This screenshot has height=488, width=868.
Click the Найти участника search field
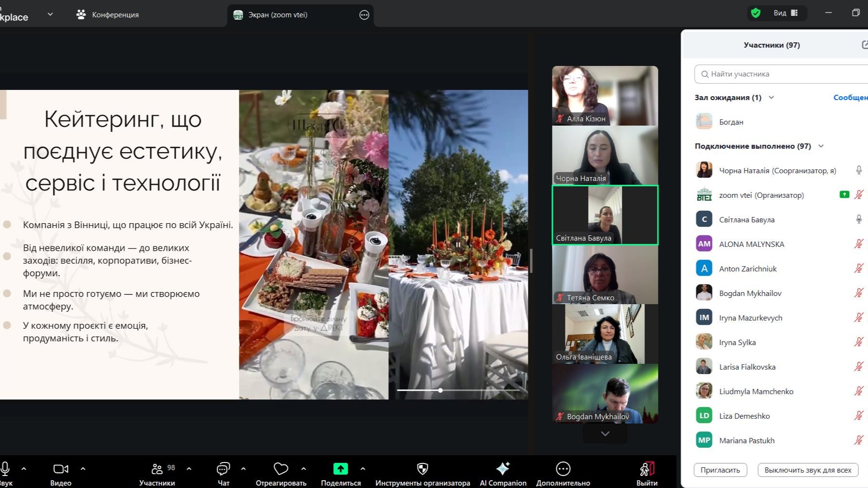(x=780, y=74)
